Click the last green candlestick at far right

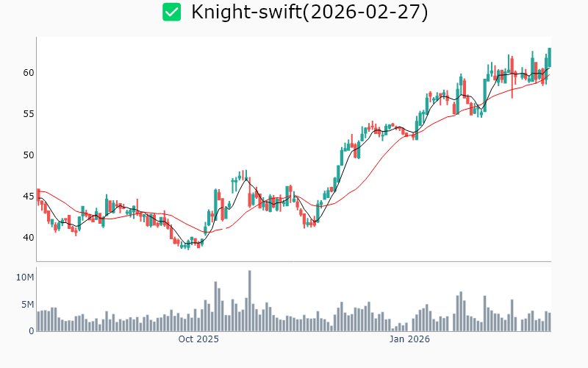[x=549, y=57]
